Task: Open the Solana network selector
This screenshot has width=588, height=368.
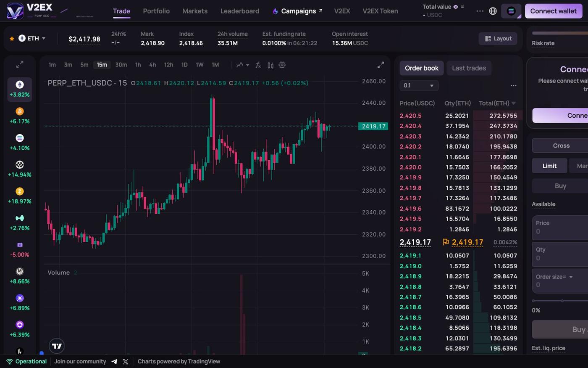Action: pyautogui.click(x=511, y=11)
